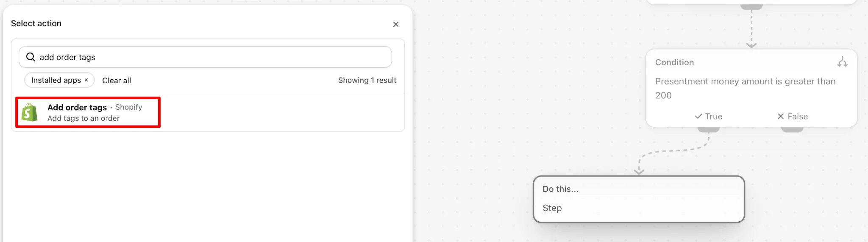Remove the Installed apps filter chip
This screenshot has height=242, width=868.
86,80
